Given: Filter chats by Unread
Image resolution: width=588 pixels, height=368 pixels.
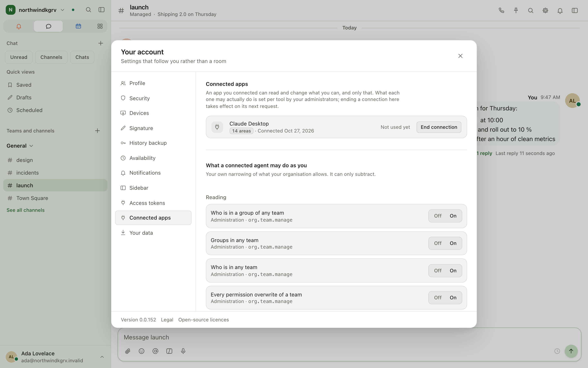Looking at the screenshot, I should coord(19,57).
